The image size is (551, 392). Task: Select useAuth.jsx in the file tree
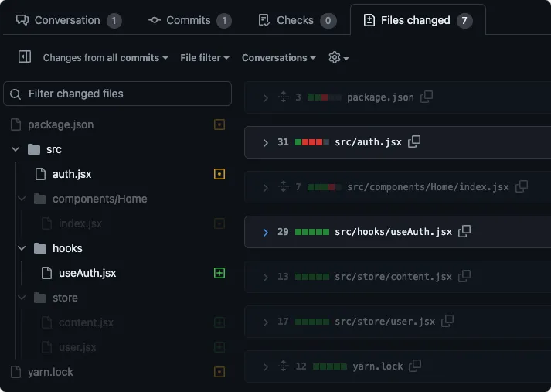(x=87, y=273)
